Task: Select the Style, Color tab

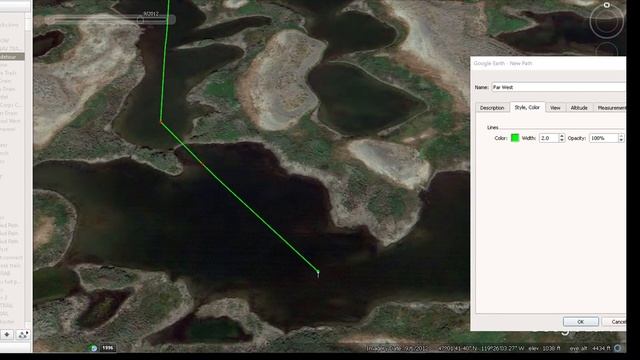Action: tap(527, 107)
